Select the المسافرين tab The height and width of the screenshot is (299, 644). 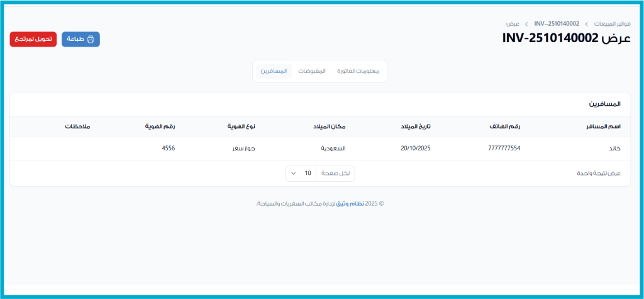tap(274, 71)
